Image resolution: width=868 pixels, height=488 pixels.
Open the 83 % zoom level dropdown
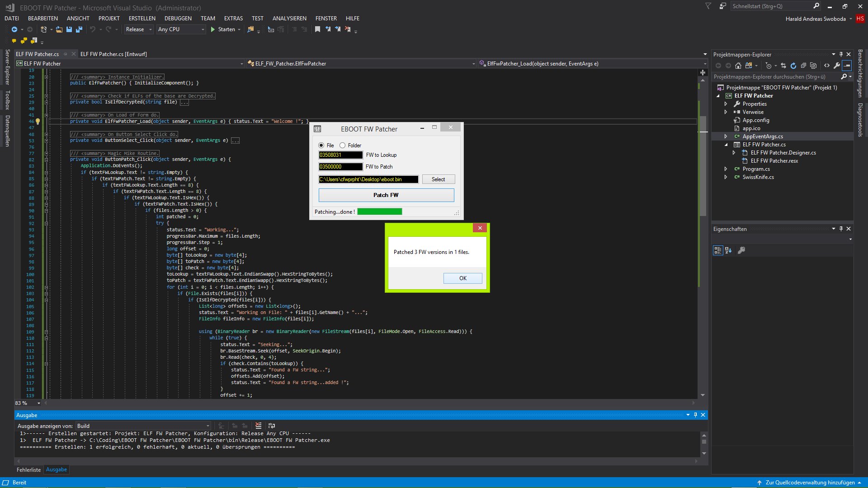click(x=28, y=403)
